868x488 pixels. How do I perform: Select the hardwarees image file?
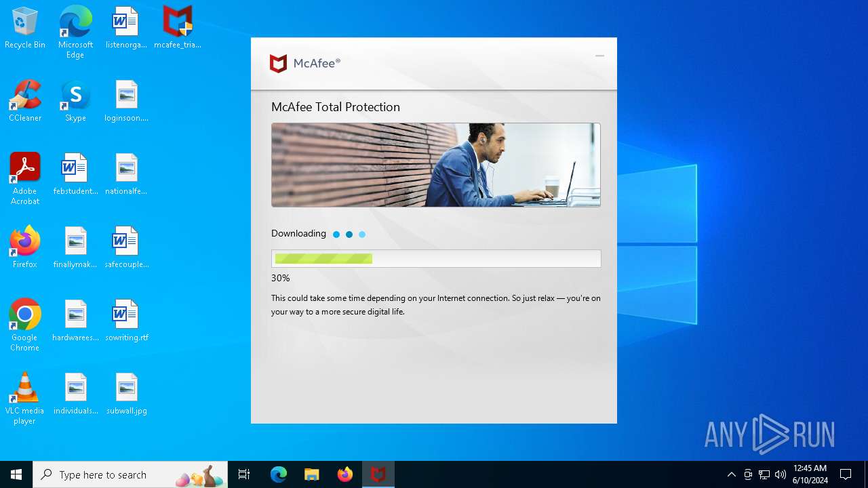[x=75, y=321]
